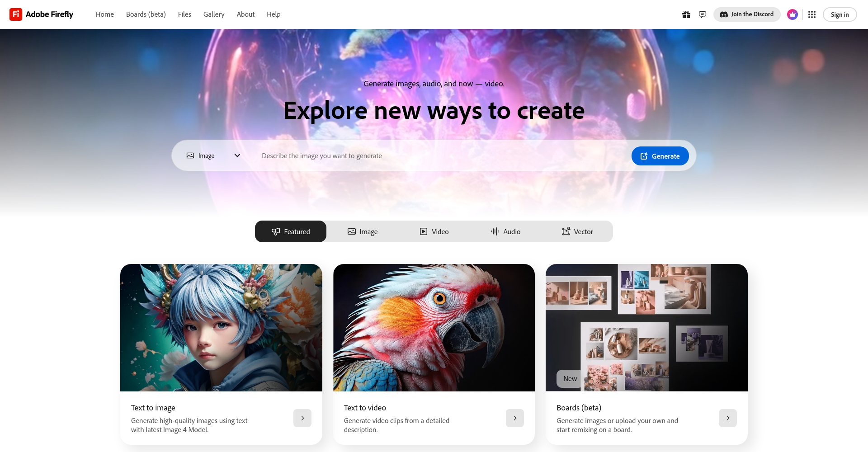868x452 pixels.
Task: Click Join the Discord button
Action: 747,14
